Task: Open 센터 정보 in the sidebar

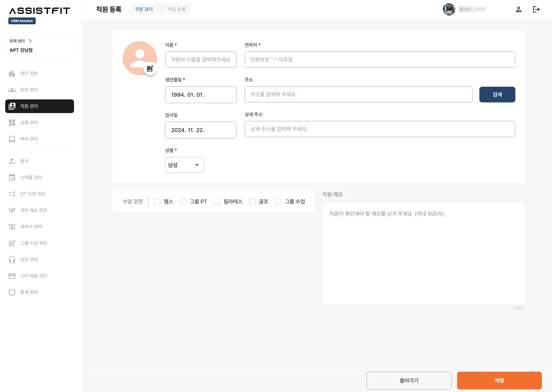Action: click(x=29, y=73)
